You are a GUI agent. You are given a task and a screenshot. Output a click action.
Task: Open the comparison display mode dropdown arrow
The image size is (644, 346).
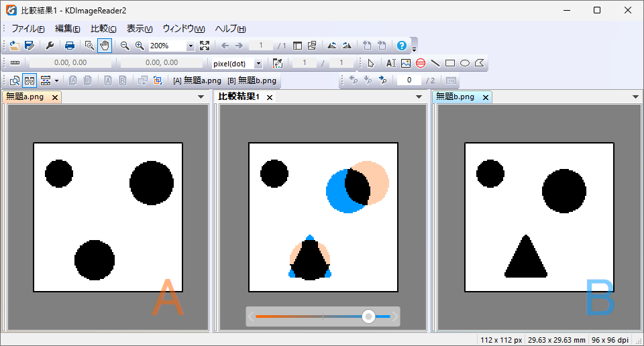[56, 81]
